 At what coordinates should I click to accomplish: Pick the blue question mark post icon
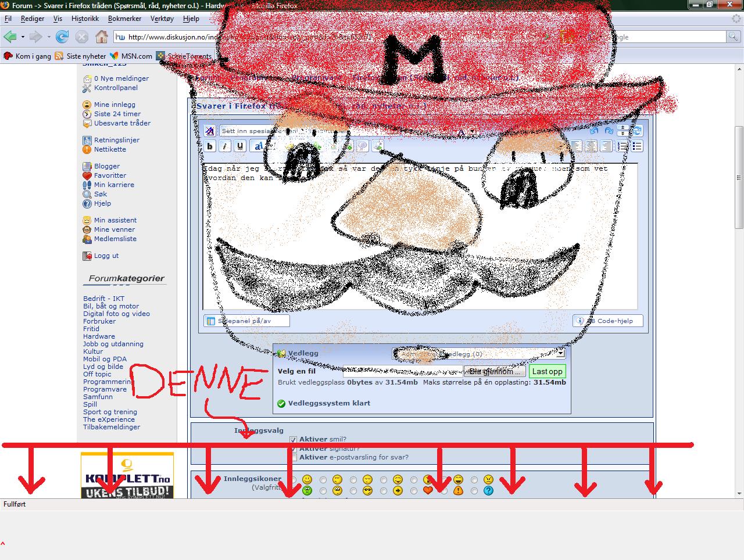click(488, 491)
